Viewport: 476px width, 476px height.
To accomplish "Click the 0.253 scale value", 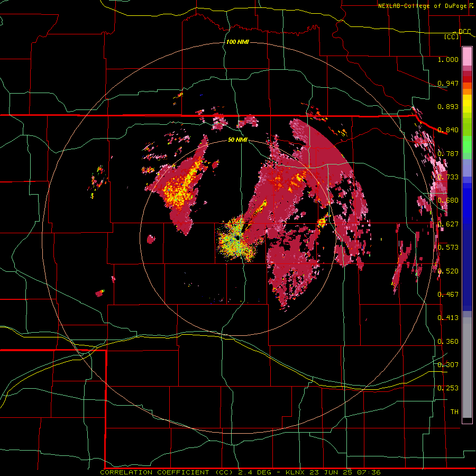I will tap(448, 388).
